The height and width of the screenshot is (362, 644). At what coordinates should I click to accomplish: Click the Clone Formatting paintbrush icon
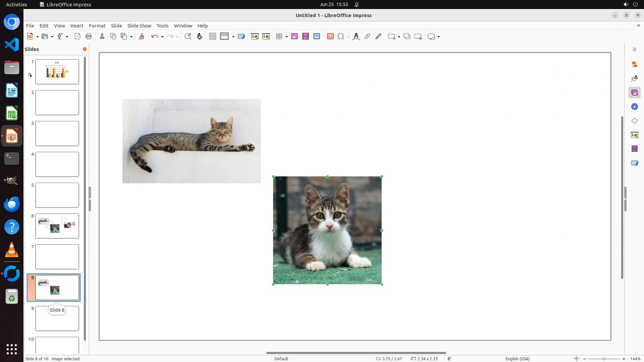(x=142, y=37)
